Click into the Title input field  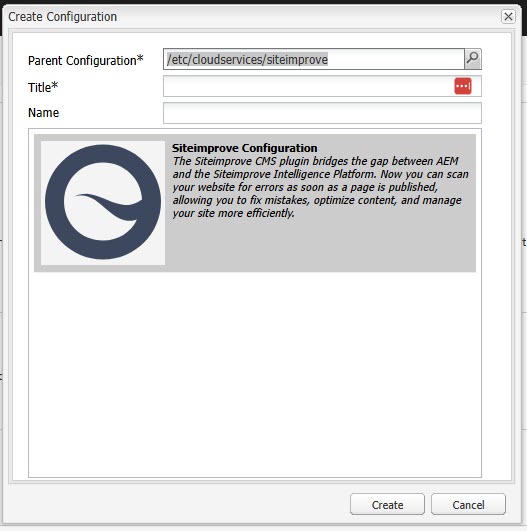pyautogui.click(x=322, y=86)
